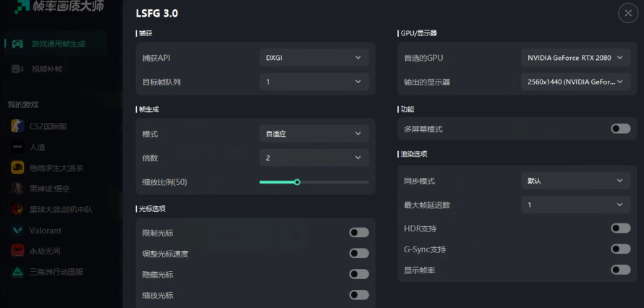Select the 三角洲行动国服 game icon
The height and width of the screenshot is (308, 644).
coord(17,272)
